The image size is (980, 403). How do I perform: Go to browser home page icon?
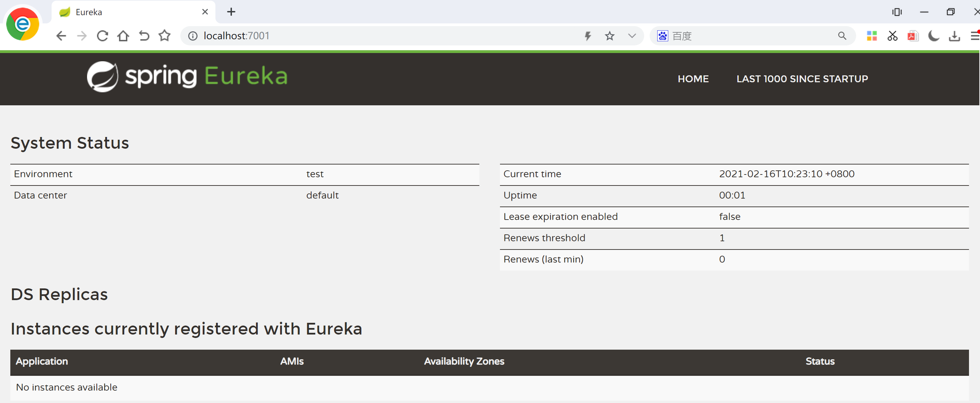123,36
